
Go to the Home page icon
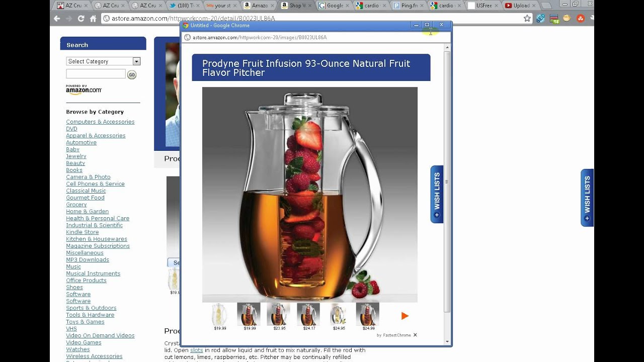[x=93, y=19]
